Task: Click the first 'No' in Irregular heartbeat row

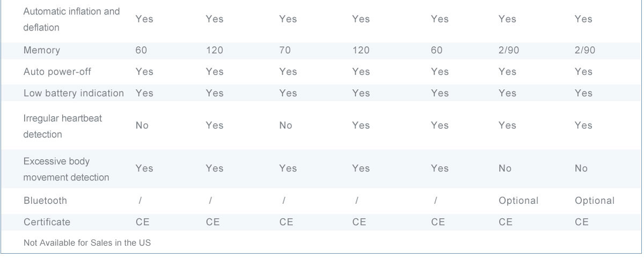Action: pos(142,125)
